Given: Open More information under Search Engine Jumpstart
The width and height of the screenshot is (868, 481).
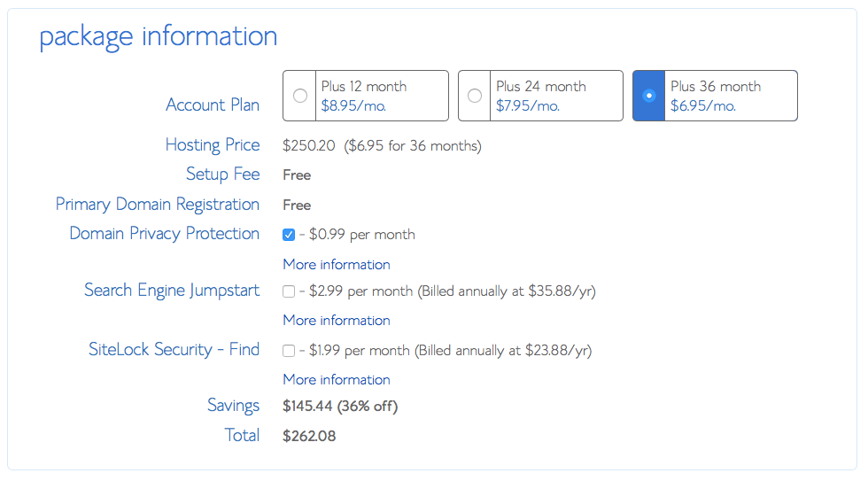Looking at the screenshot, I should coord(337,321).
